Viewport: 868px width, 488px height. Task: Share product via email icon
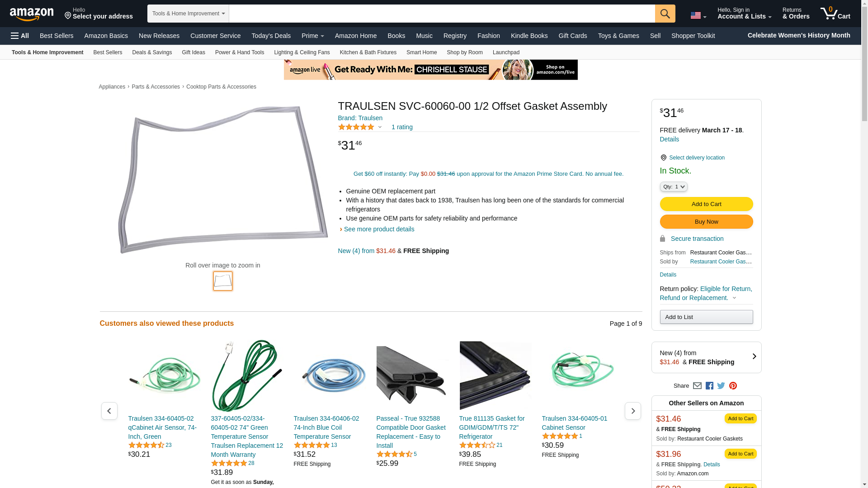697,386
